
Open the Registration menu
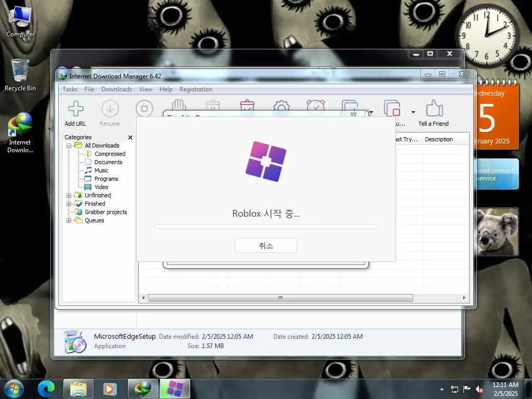[x=196, y=89]
